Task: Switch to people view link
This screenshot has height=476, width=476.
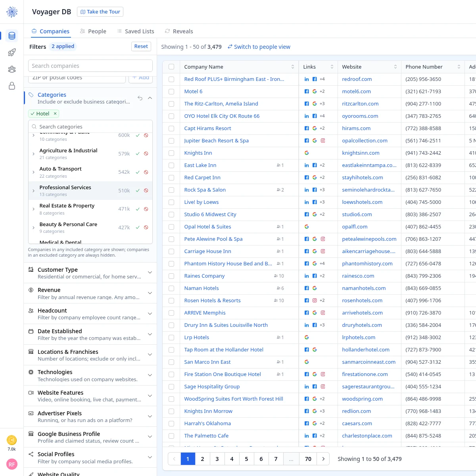Action: pyautogui.click(x=259, y=47)
